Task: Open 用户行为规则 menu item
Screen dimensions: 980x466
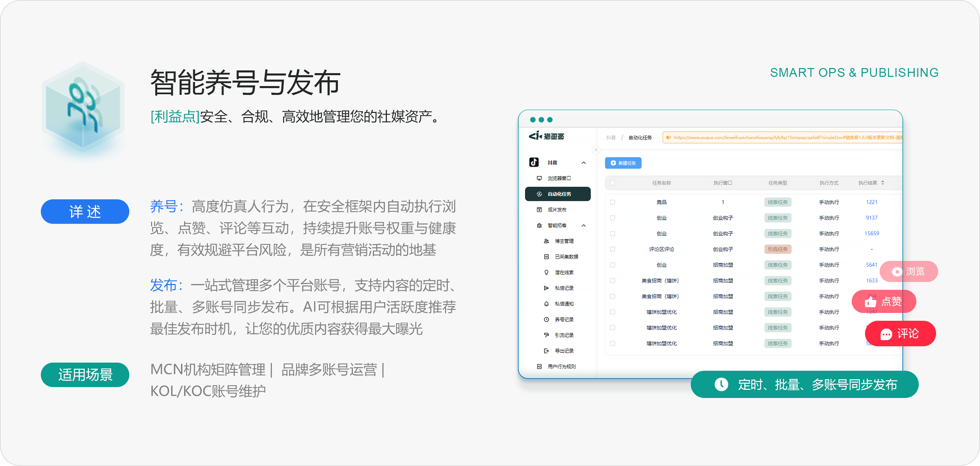Action: coord(561,367)
